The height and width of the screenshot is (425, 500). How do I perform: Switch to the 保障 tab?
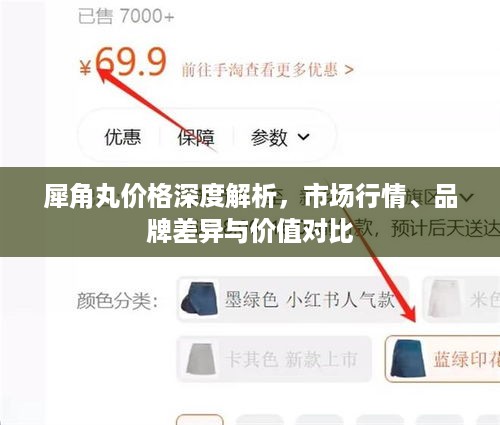(x=196, y=137)
